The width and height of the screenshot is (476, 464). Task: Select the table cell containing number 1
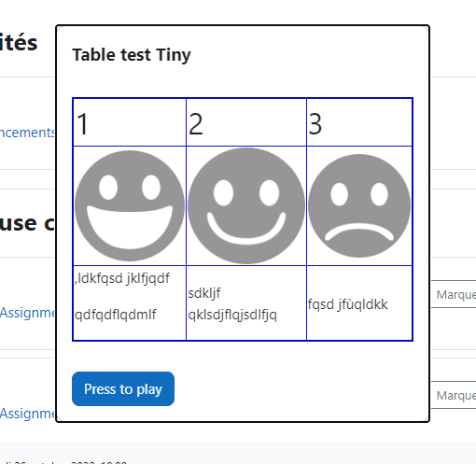pos(130,122)
